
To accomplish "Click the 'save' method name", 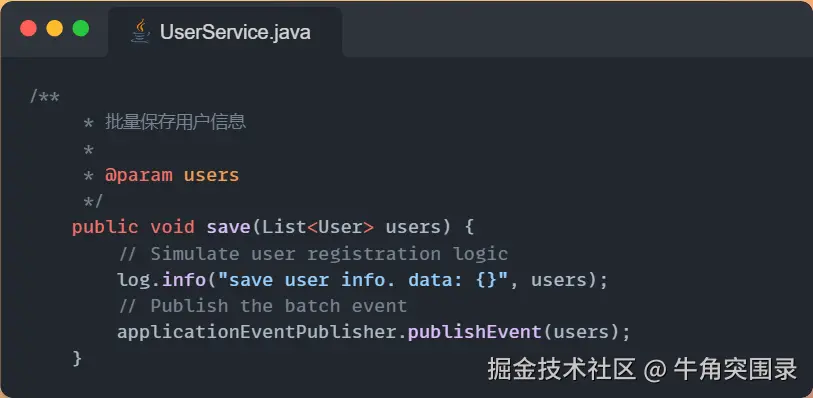I will tap(228, 228).
